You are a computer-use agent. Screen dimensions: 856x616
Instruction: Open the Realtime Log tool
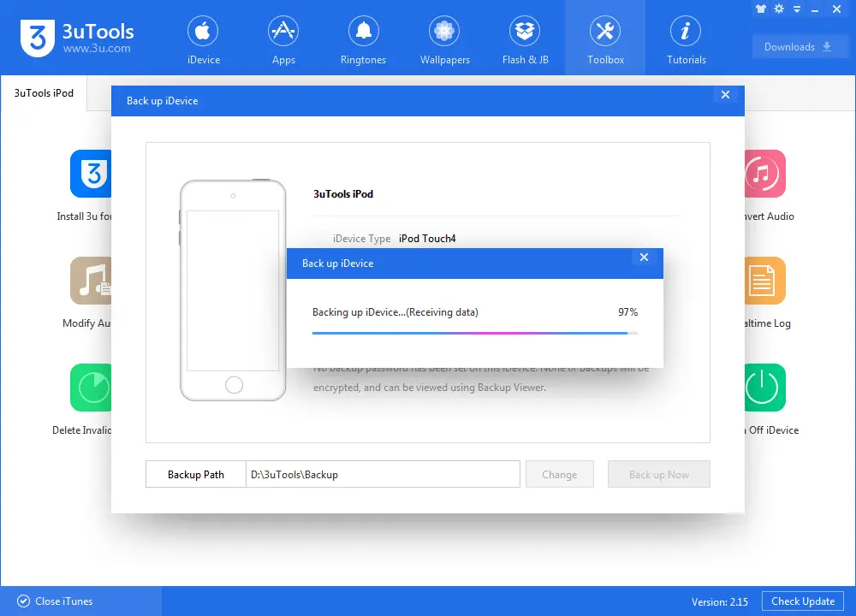point(764,281)
